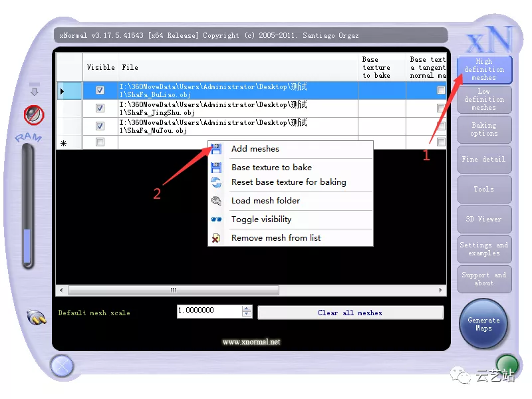The height and width of the screenshot is (399, 532).
Task: Check tangent normal map box for ShaFa_BuLiao.obj
Action: (441, 90)
